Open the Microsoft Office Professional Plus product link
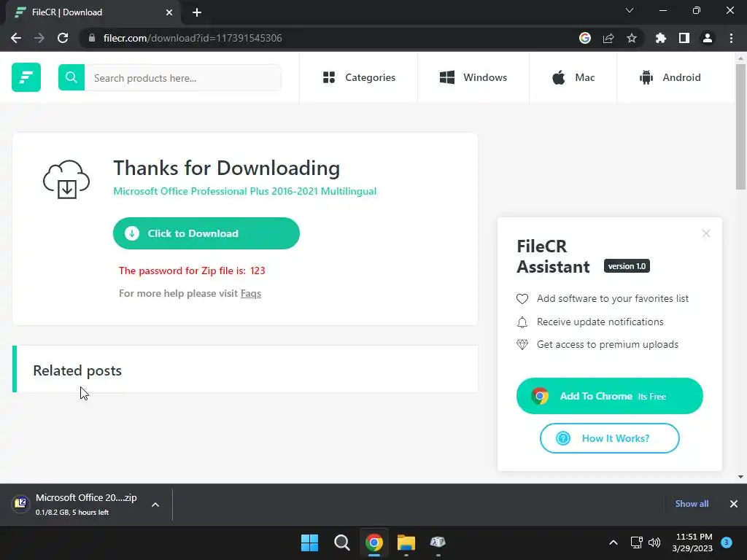Screen dimensions: 747x560 pyautogui.click(x=245, y=191)
